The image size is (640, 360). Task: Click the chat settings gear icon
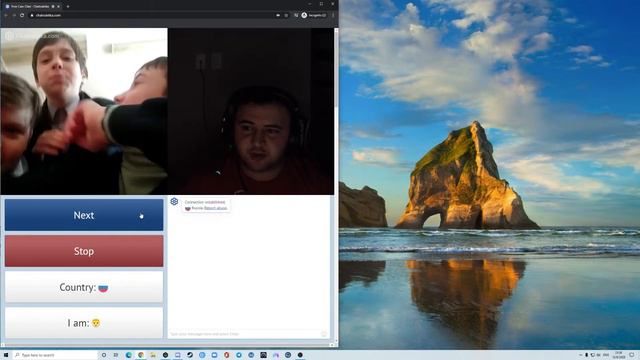coord(174,201)
